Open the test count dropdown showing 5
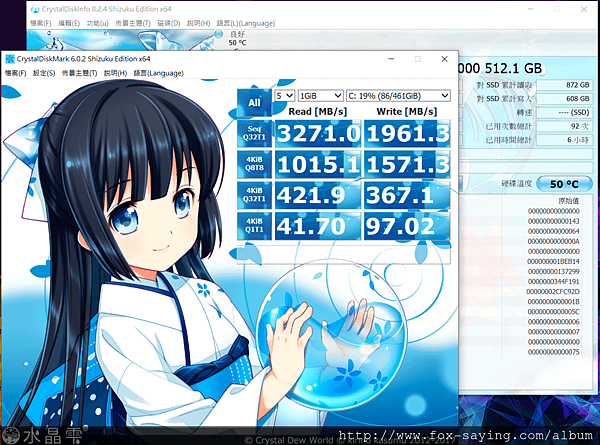 coord(284,96)
